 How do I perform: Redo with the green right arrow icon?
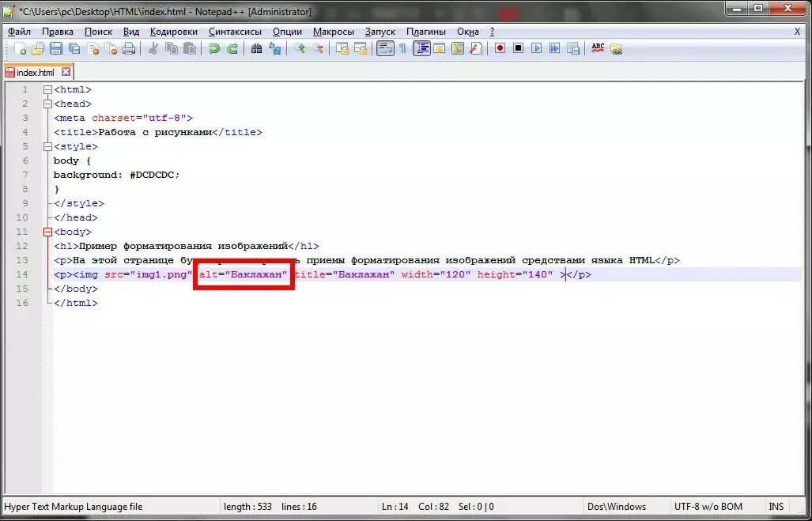coord(232,49)
